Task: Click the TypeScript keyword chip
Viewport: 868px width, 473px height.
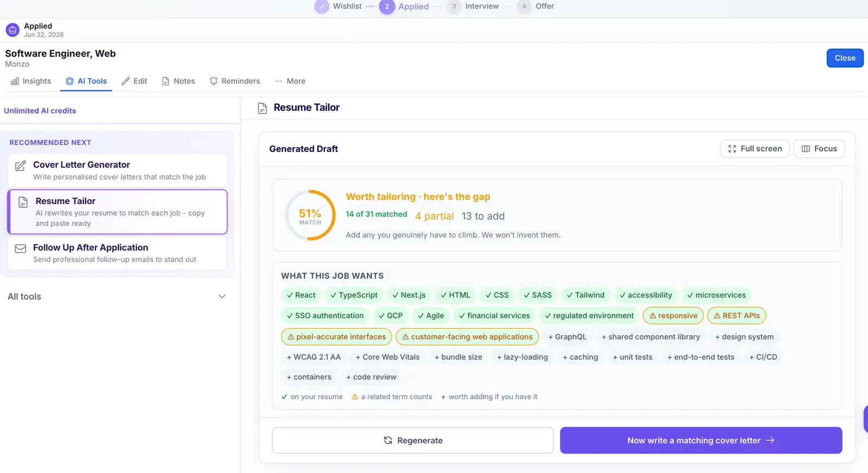Action: [x=354, y=295]
